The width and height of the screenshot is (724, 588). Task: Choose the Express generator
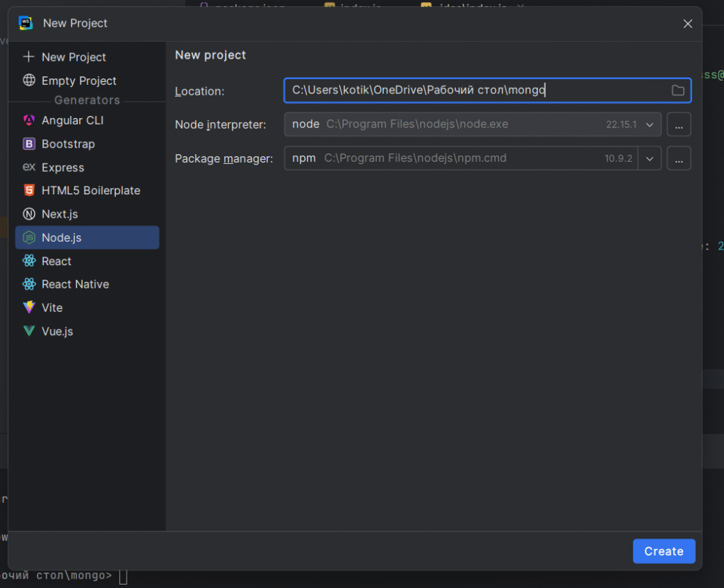(87, 167)
